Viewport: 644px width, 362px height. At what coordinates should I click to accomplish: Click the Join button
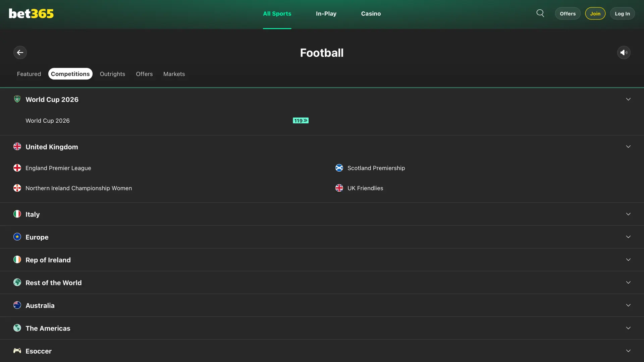[x=595, y=14]
